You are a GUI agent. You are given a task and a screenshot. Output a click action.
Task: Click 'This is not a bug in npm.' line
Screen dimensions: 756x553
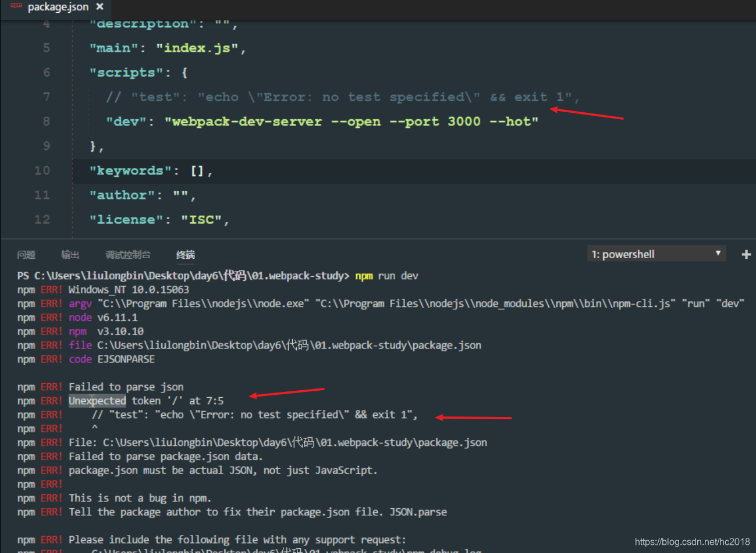click(x=140, y=498)
